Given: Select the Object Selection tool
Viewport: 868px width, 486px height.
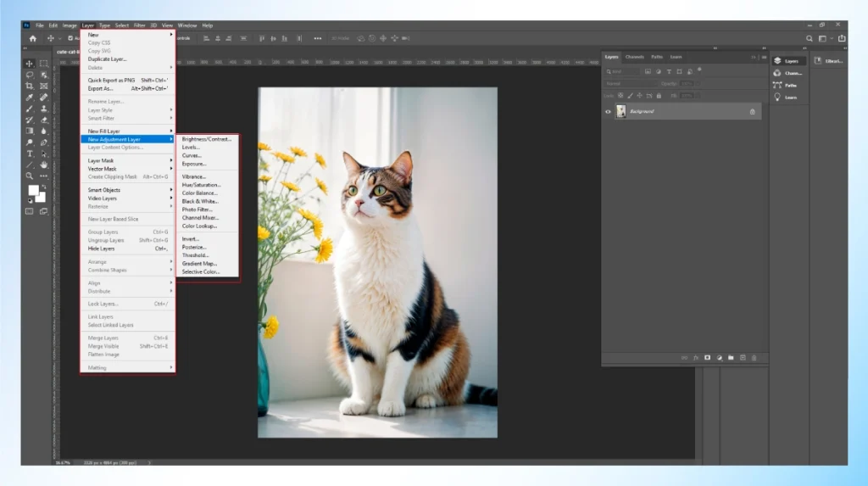Looking at the screenshot, I should point(44,75).
